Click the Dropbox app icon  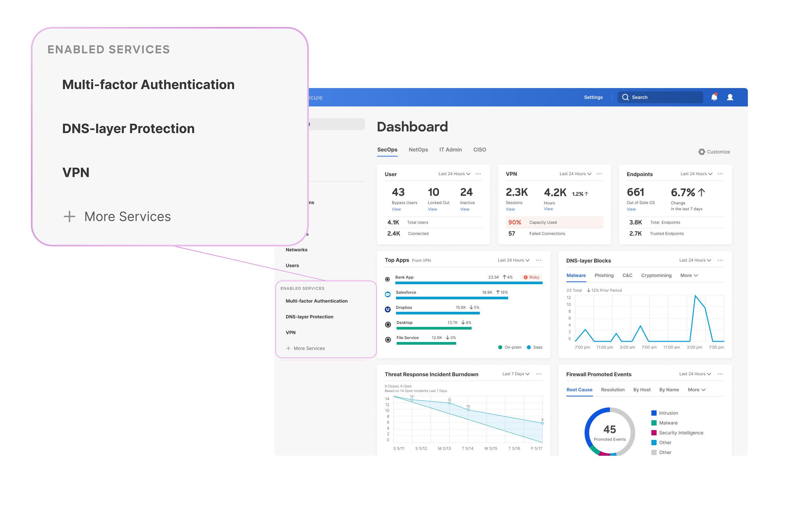pyautogui.click(x=388, y=310)
